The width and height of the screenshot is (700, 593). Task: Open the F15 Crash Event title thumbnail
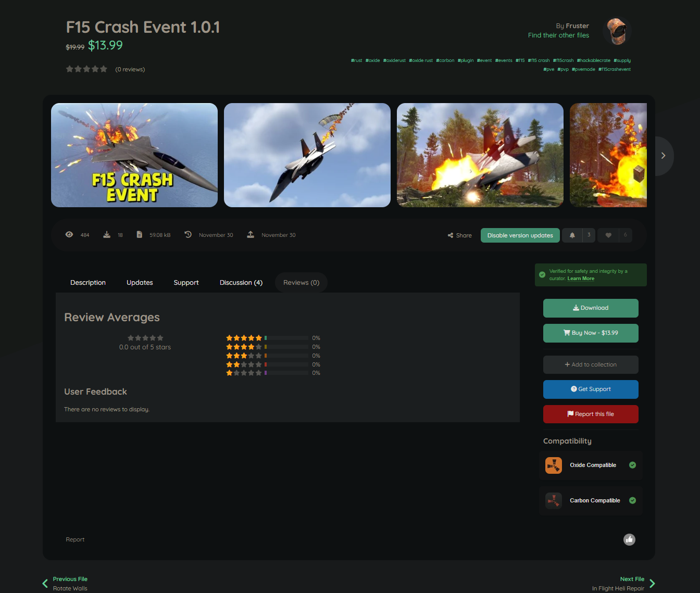pos(134,155)
